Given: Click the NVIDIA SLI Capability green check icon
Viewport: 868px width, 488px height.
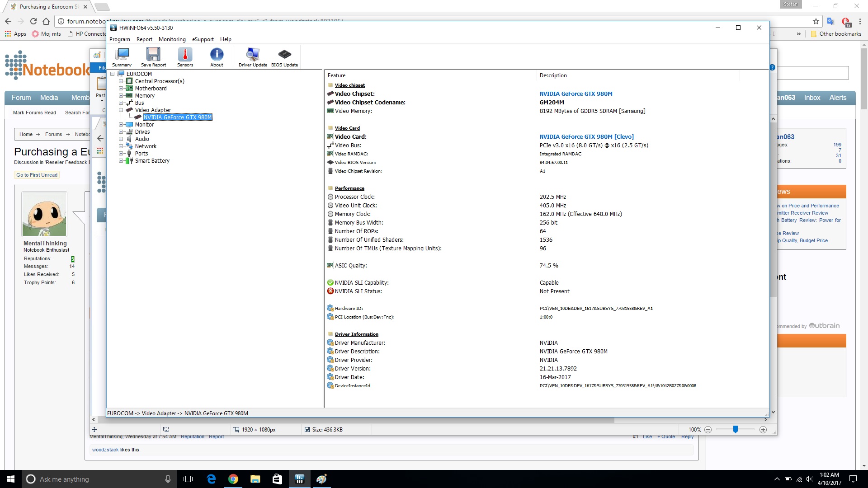Looking at the screenshot, I should click(330, 283).
